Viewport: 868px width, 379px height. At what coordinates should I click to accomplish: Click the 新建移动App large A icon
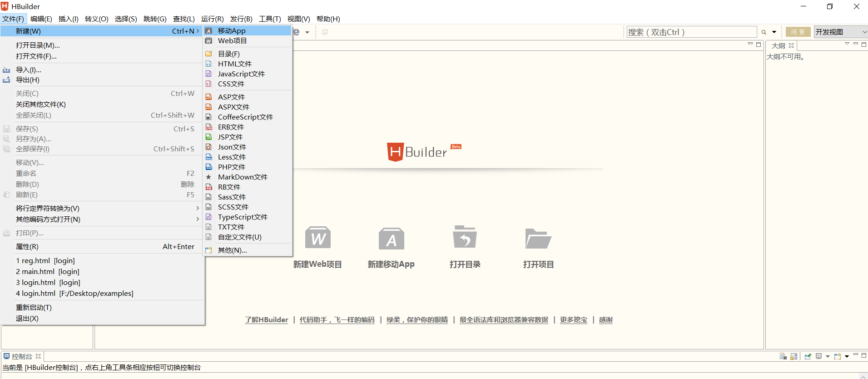[391, 239]
